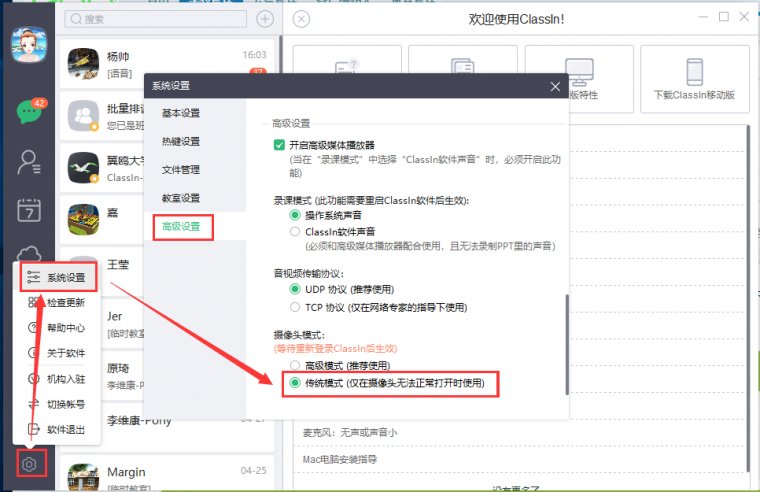This screenshot has height=492, width=760.
Task: Open the calendar schedule icon in sidebar
Action: pyautogui.click(x=30, y=210)
